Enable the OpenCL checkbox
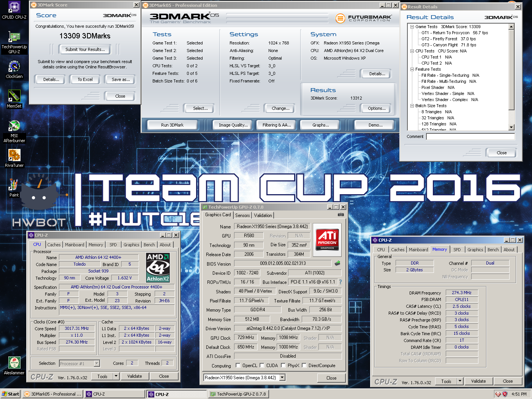The height and width of the screenshot is (399, 532). point(238,366)
